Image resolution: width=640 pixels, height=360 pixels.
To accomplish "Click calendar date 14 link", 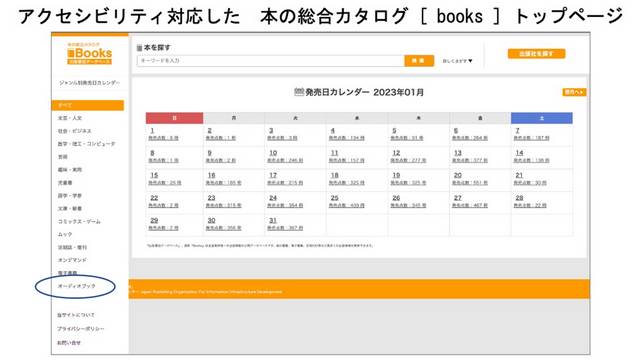I will tap(519, 153).
